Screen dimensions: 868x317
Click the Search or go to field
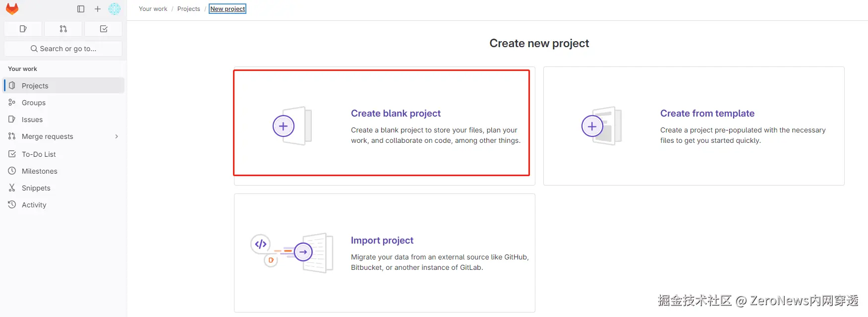point(63,49)
